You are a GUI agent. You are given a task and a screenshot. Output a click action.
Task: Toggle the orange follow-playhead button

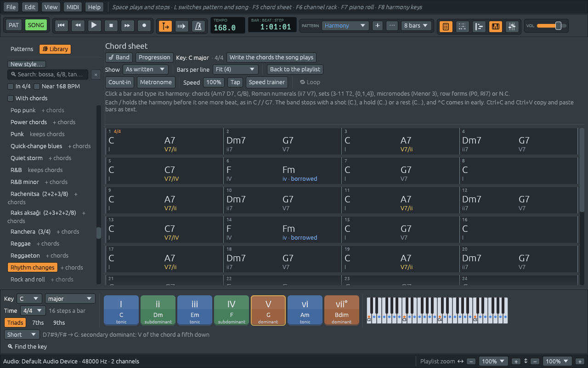click(x=165, y=26)
